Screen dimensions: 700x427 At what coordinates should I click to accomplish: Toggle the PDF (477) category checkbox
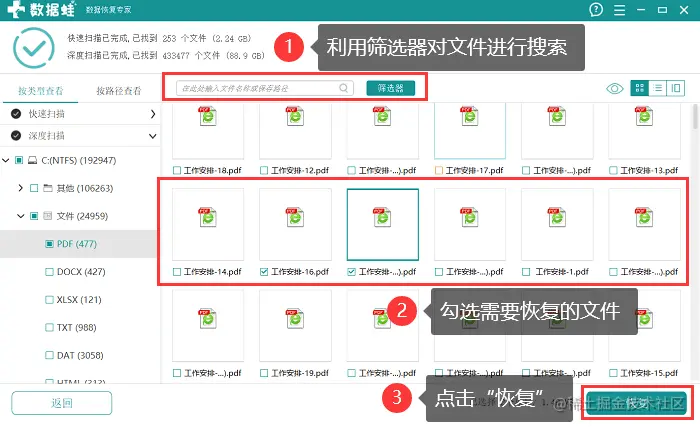pos(50,244)
